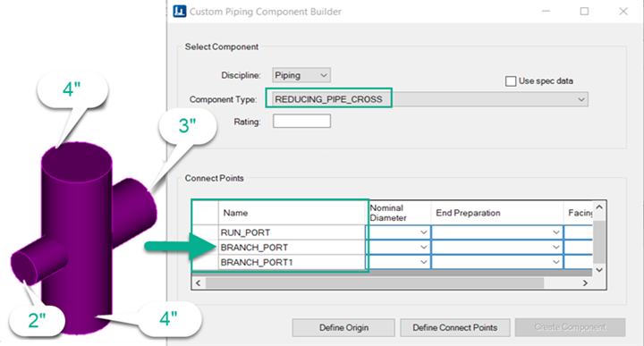Open Nominal Diameter dropdown for BRANCH_PORT1

(x=398, y=262)
